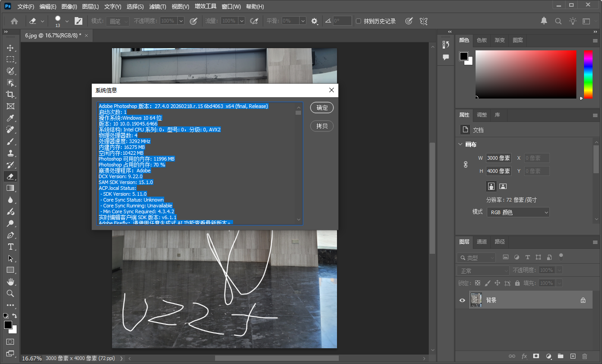Screen dimensions: 602x364
Task: Select the Zoom tool
Action: (11, 293)
